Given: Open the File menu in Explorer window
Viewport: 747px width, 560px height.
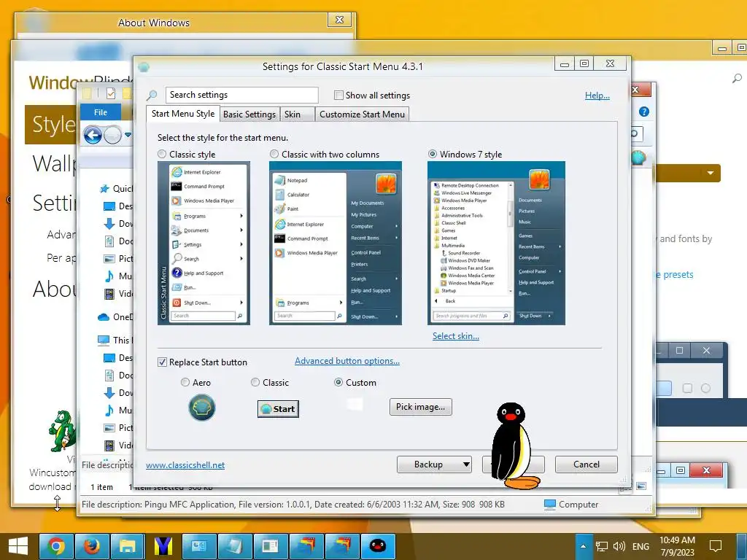Looking at the screenshot, I should click(101, 112).
